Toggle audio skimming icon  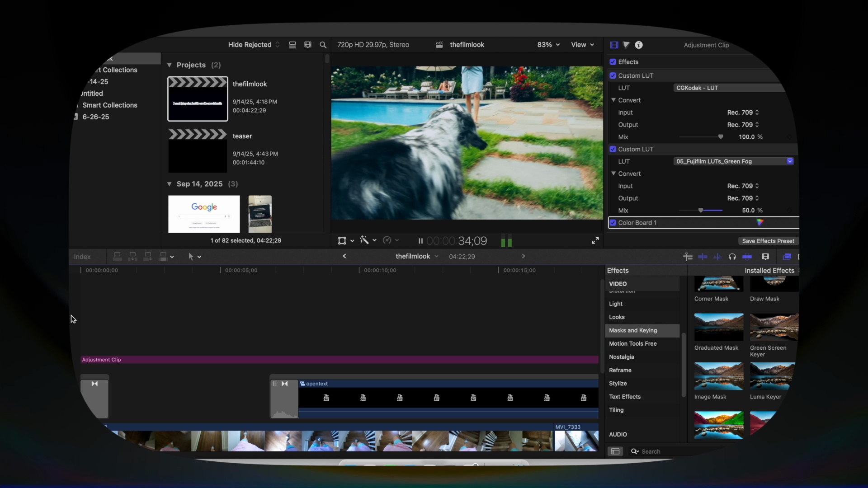(x=717, y=257)
